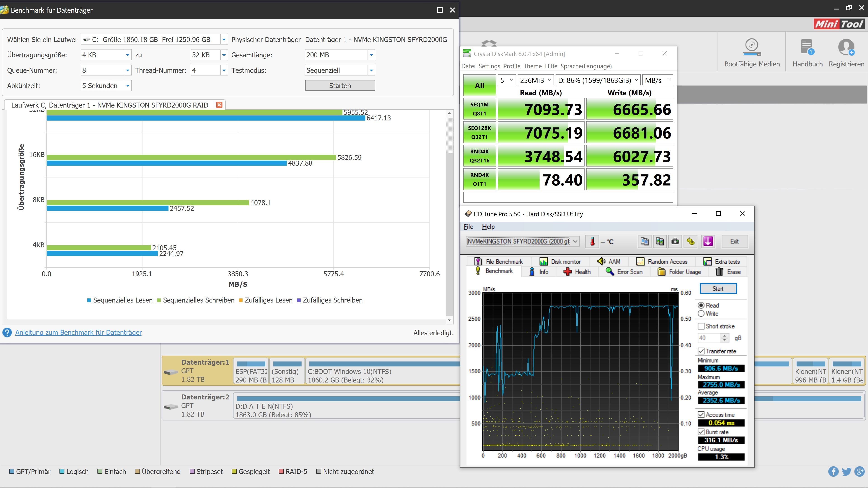Open HD Tune options tools icon
Screen dimensions: 868x488
pyautogui.click(x=691, y=241)
